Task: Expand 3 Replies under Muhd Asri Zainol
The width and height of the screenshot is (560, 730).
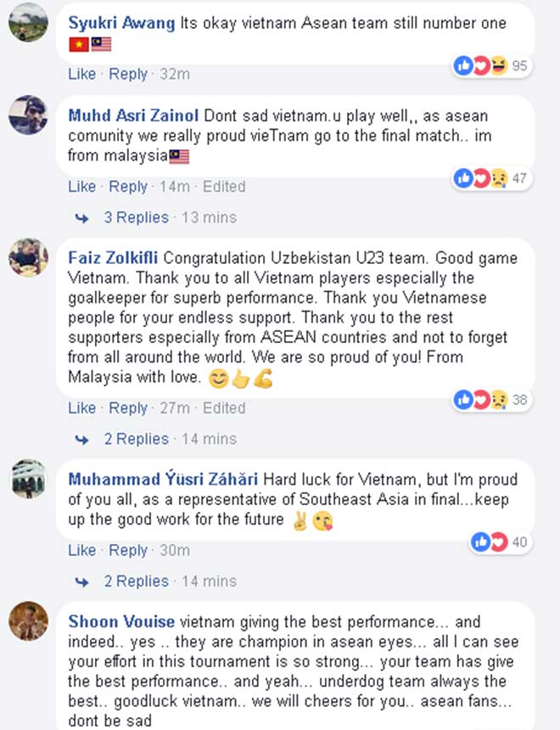Action: (x=137, y=218)
